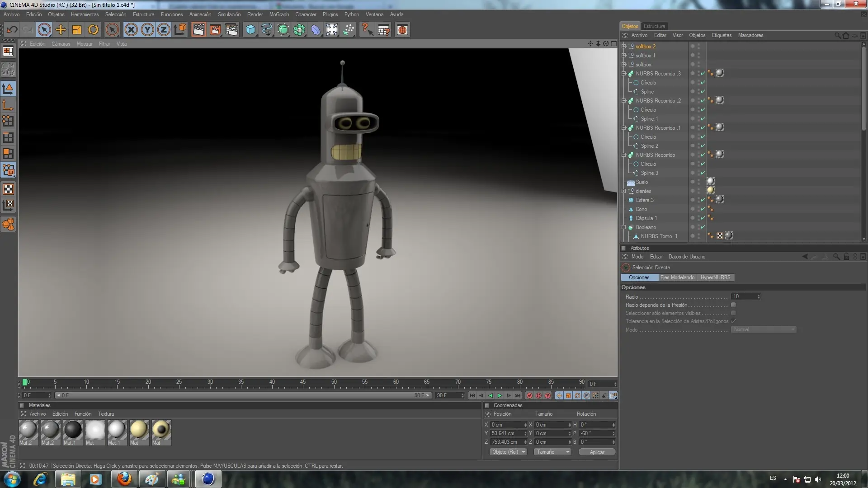Viewport: 868px width, 488px height.
Task: Click the Undo arrow in the toolbar
Action: 12,30
